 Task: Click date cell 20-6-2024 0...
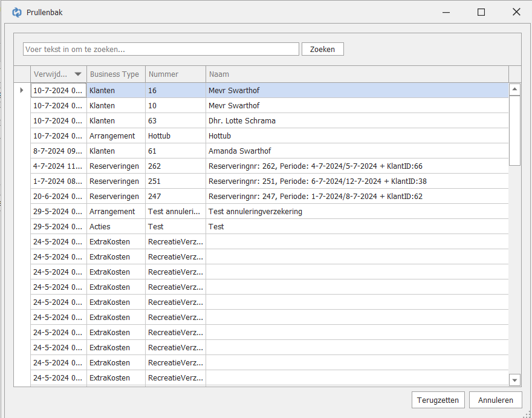point(59,196)
